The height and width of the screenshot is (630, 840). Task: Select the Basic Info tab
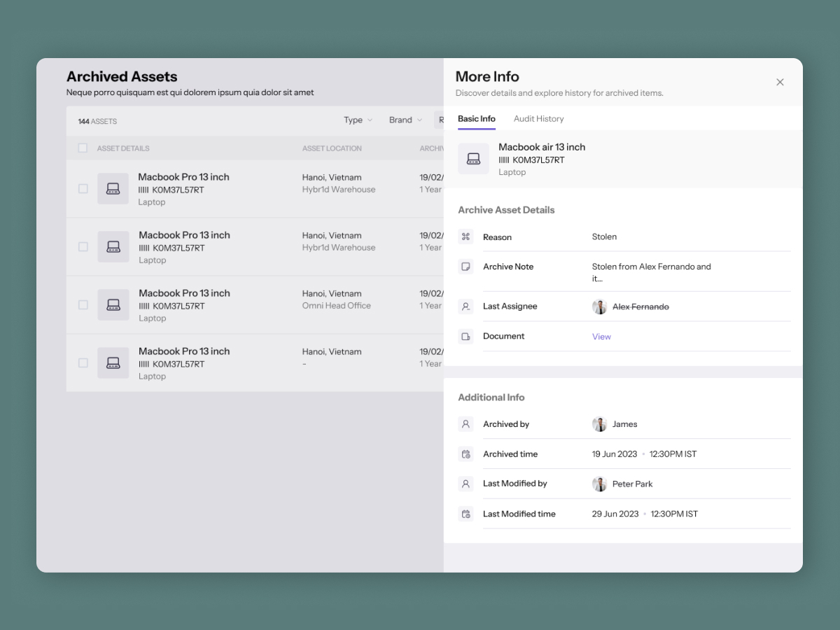coord(477,119)
